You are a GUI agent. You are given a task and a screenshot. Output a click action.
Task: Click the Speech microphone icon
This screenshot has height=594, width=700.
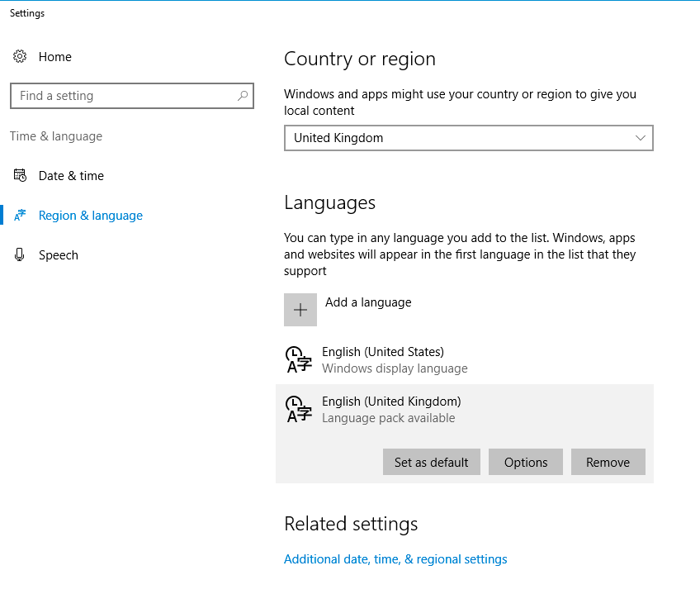point(19,254)
